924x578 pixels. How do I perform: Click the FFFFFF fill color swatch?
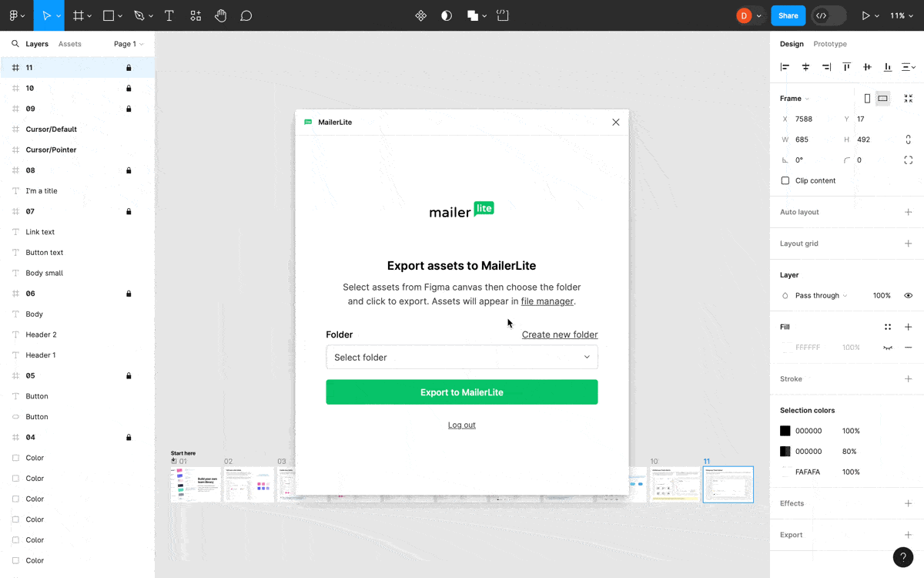point(785,348)
